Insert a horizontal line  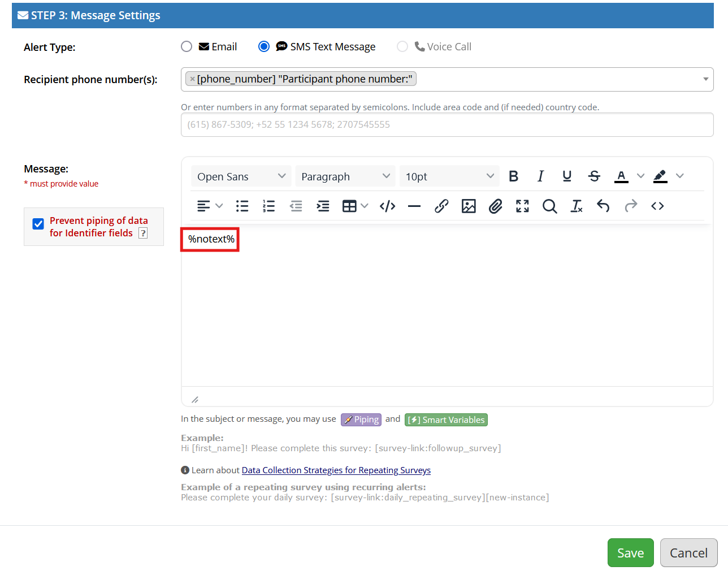pyautogui.click(x=414, y=206)
